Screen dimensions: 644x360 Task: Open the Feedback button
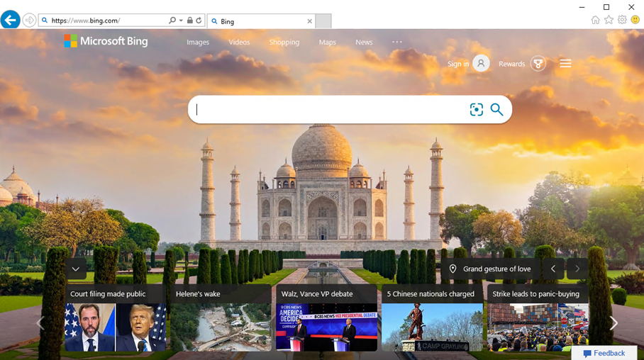pyautogui.click(x=604, y=353)
